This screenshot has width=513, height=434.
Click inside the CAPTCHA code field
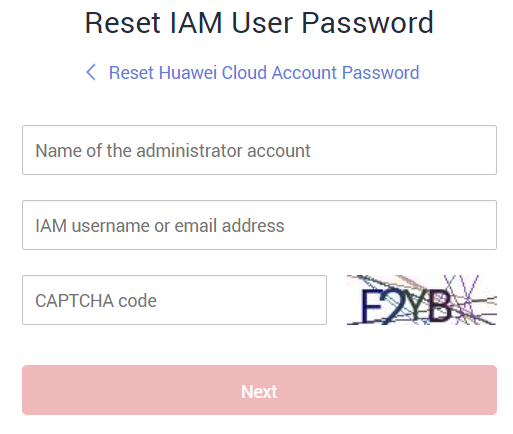click(x=174, y=300)
